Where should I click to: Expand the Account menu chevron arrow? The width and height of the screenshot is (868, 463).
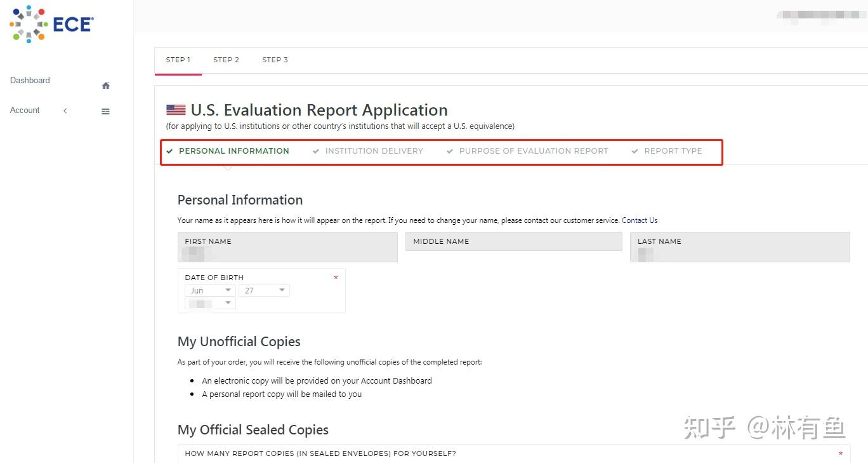click(65, 111)
